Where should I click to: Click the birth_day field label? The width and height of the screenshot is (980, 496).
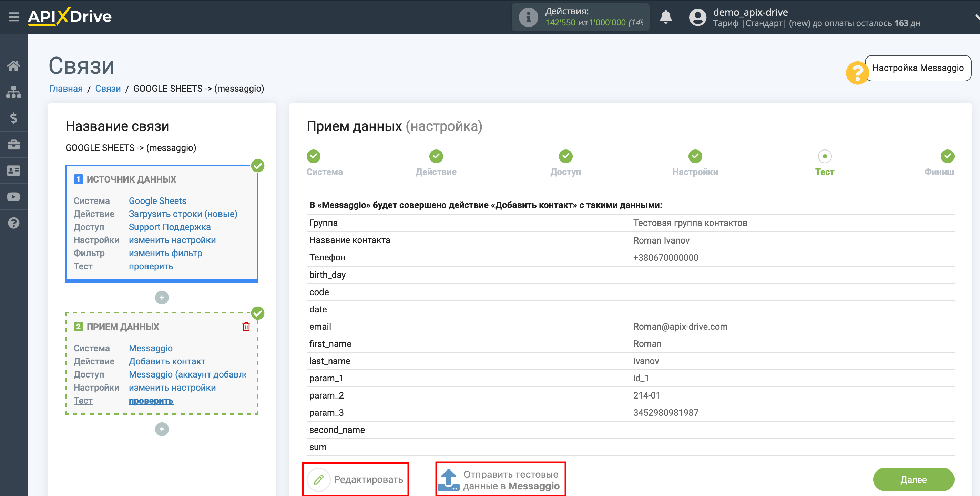pos(328,275)
